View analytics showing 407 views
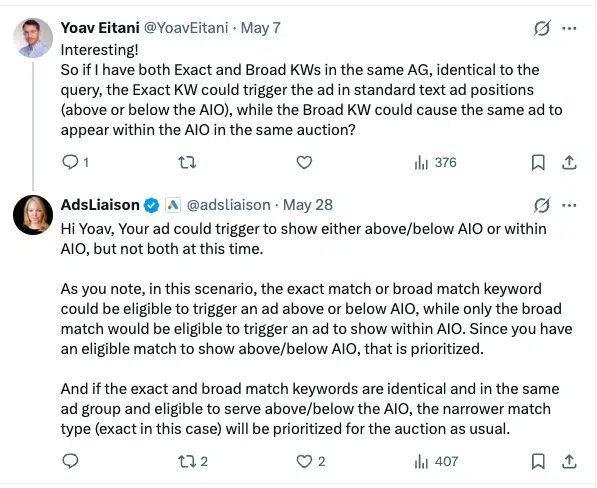The image size is (597, 488). coord(436,461)
